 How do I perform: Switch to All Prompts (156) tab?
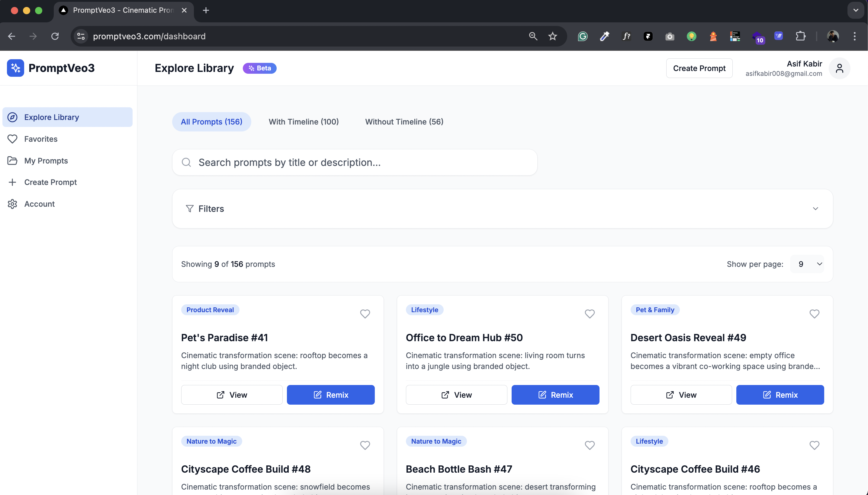211,122
